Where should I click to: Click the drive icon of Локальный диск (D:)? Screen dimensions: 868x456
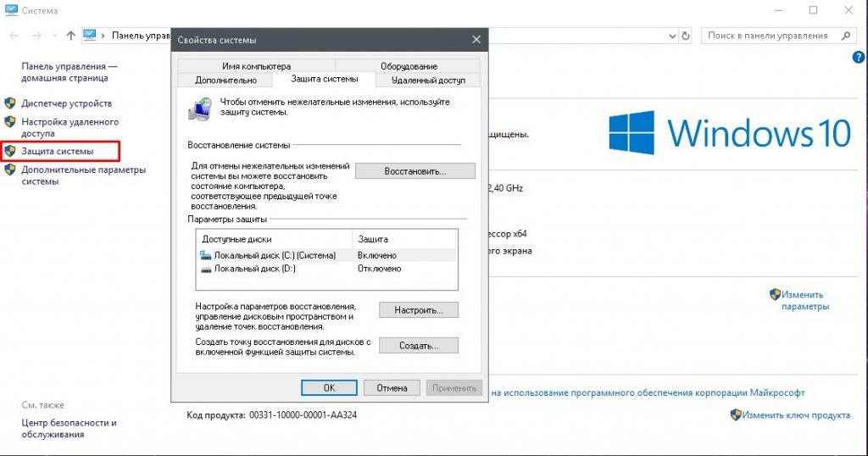click(x=206, y=269)
